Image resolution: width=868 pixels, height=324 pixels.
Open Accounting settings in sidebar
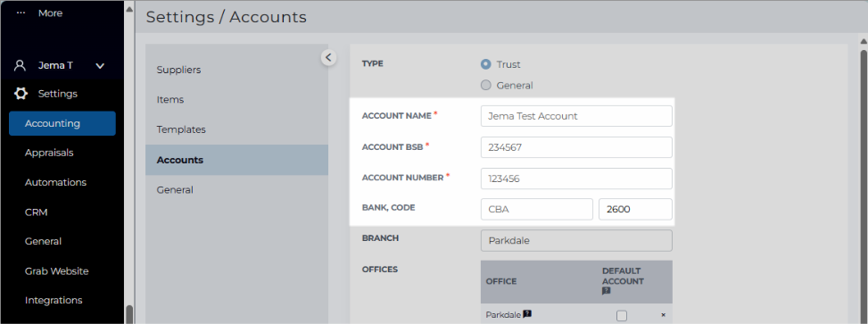click(62, 123)
